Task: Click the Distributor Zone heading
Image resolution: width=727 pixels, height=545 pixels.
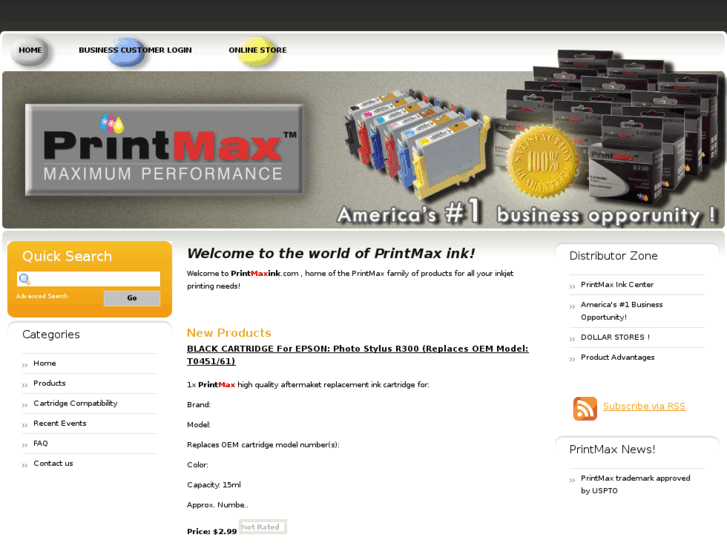Action: click(x=613, y=256)
